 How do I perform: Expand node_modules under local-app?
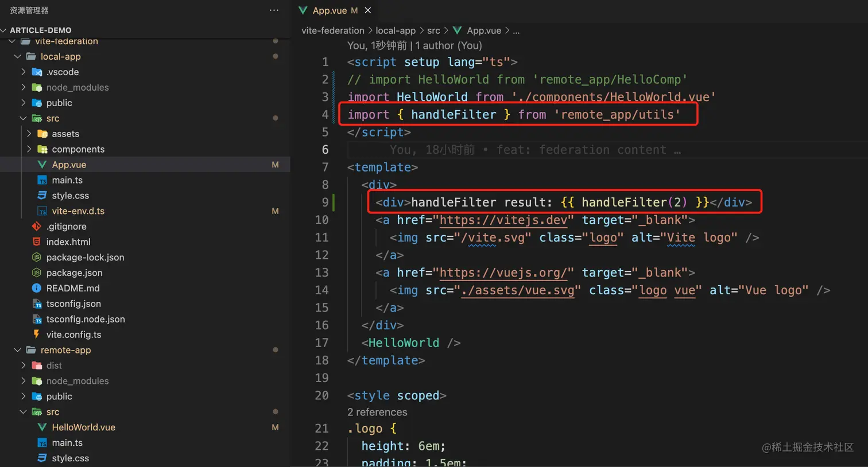(x=23, y=87)
